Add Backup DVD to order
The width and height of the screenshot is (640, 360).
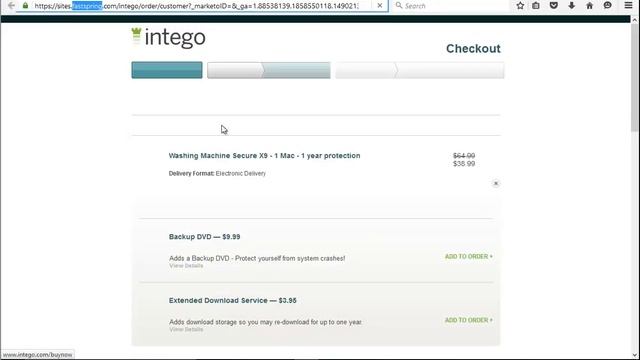pos(469,257)
